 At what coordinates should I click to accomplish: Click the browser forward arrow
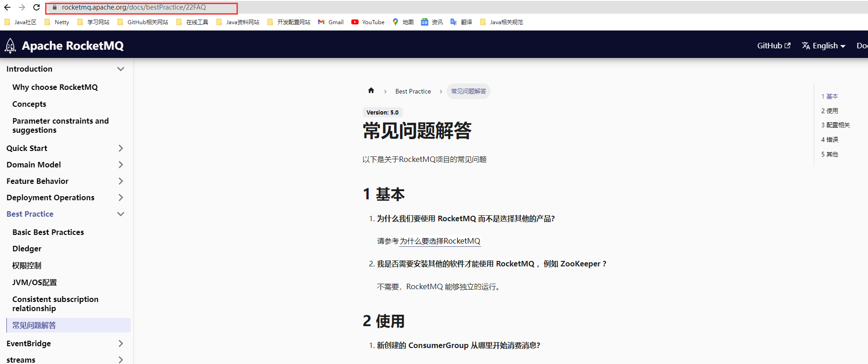(22, 7)
